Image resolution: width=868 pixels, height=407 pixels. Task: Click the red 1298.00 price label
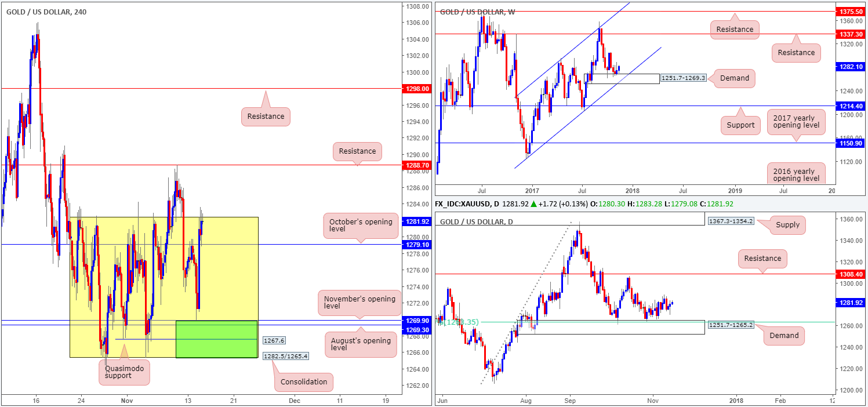(x=417, y=89)
